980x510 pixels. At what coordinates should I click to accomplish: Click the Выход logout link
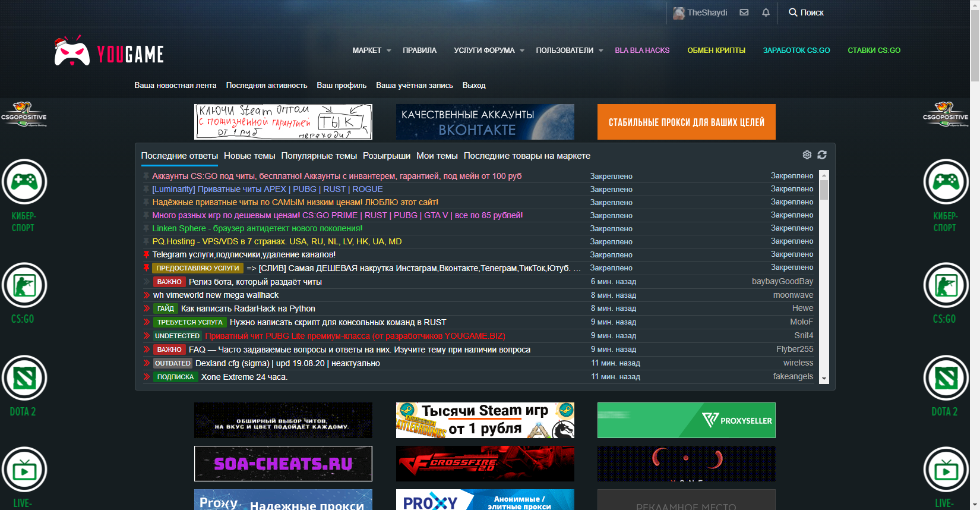tap(474, 86)
